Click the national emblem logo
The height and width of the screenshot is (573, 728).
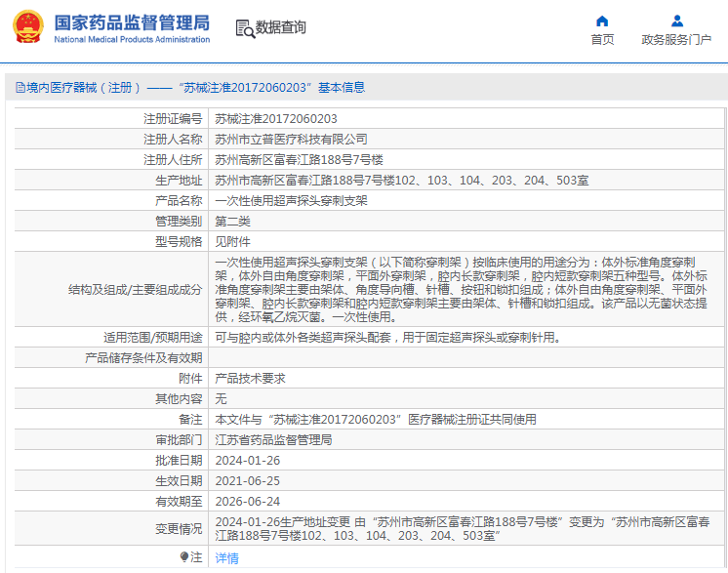[28, 27]
